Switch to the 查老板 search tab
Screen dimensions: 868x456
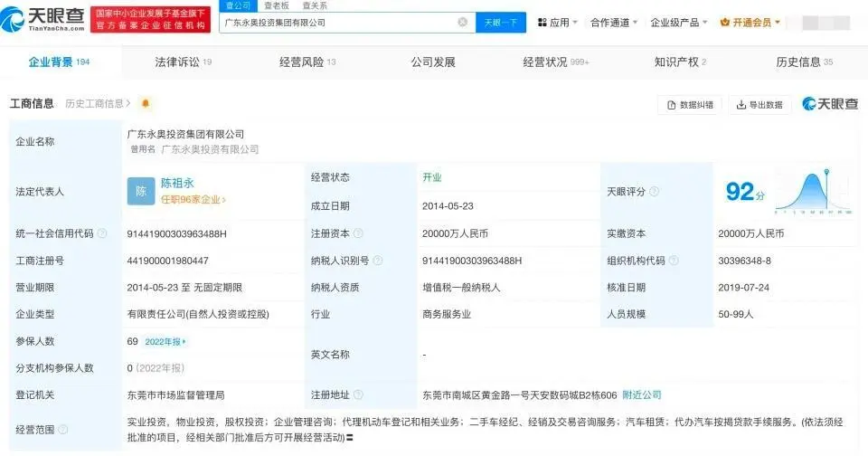(x=277, y=5)
